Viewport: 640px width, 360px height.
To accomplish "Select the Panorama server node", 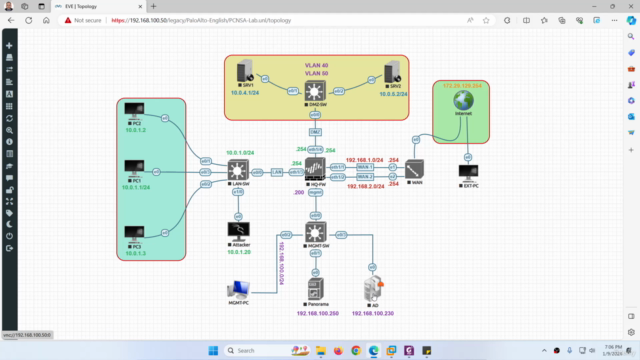I will [x=316, y=289].
